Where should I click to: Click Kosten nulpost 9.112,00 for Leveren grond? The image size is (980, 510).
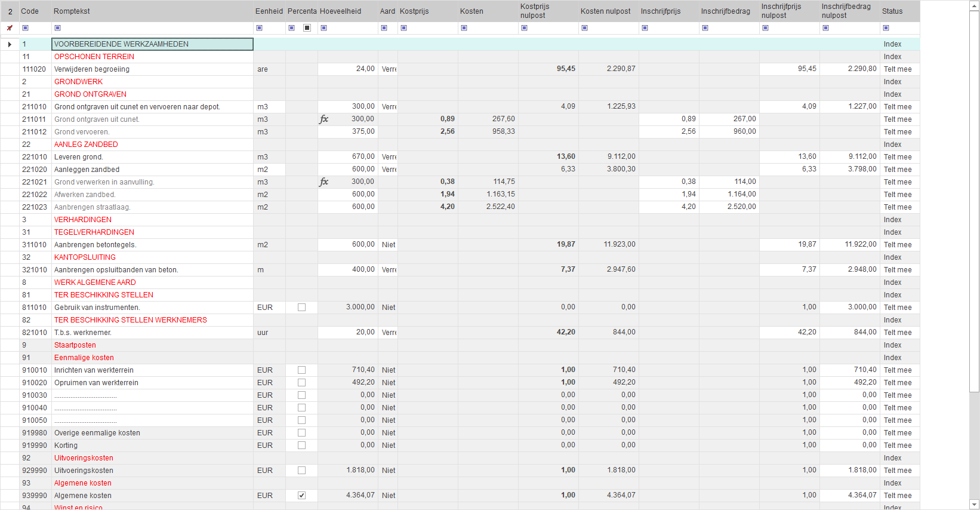pos(608,157)
